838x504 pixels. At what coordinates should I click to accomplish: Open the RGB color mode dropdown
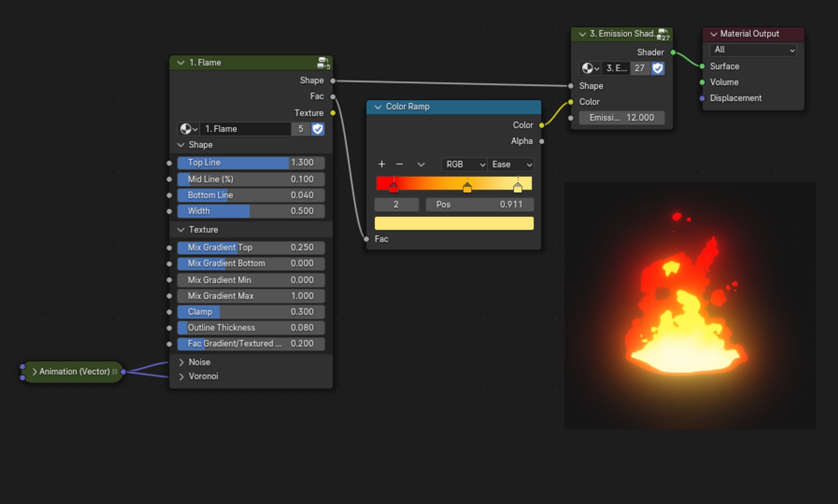point(464,164)
